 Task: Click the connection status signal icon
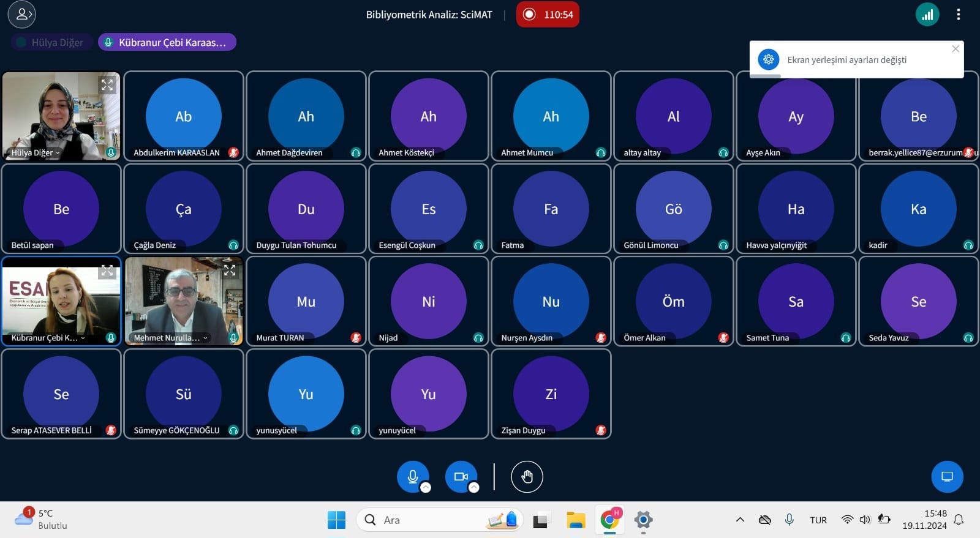[927, 15]
